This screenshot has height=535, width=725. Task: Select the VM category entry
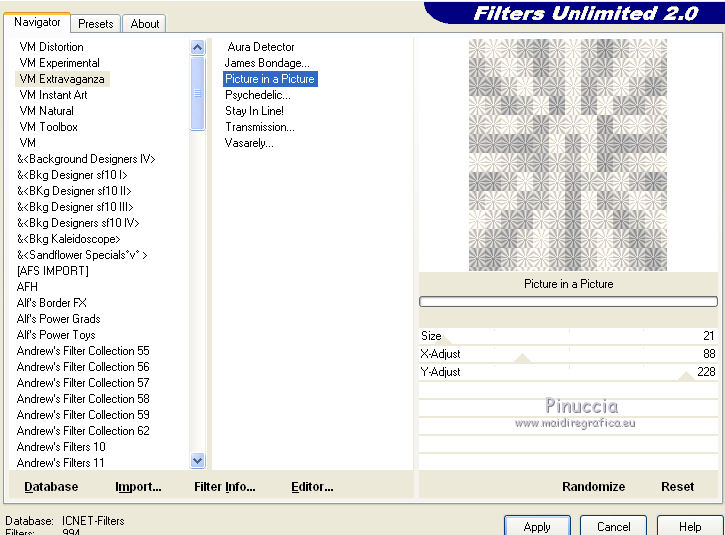point(27,143)
